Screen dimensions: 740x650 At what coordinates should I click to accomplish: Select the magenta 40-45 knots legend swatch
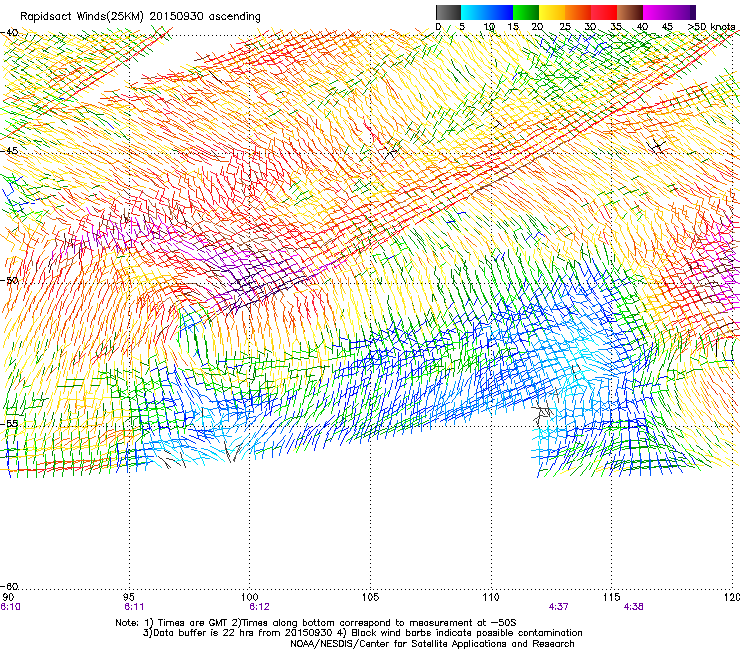tap(656, 12)
